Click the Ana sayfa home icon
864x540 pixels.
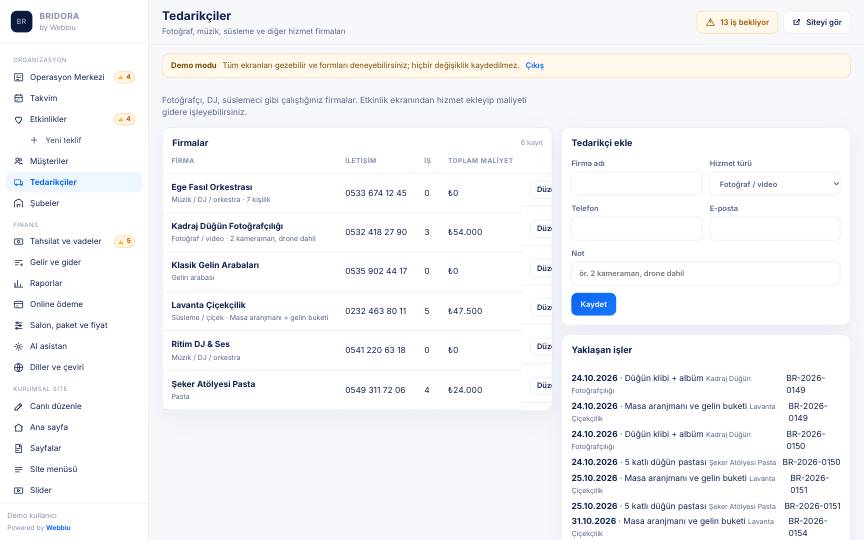click(18, 427)
